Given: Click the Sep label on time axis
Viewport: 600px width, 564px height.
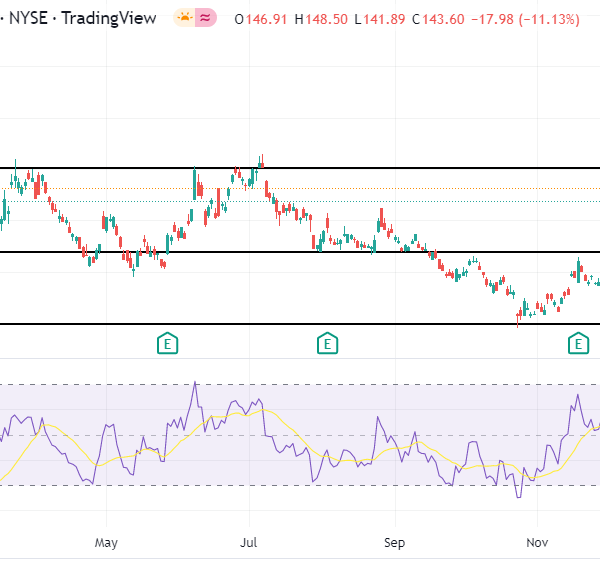Looking at the screenshot, I should coord(394,544).
